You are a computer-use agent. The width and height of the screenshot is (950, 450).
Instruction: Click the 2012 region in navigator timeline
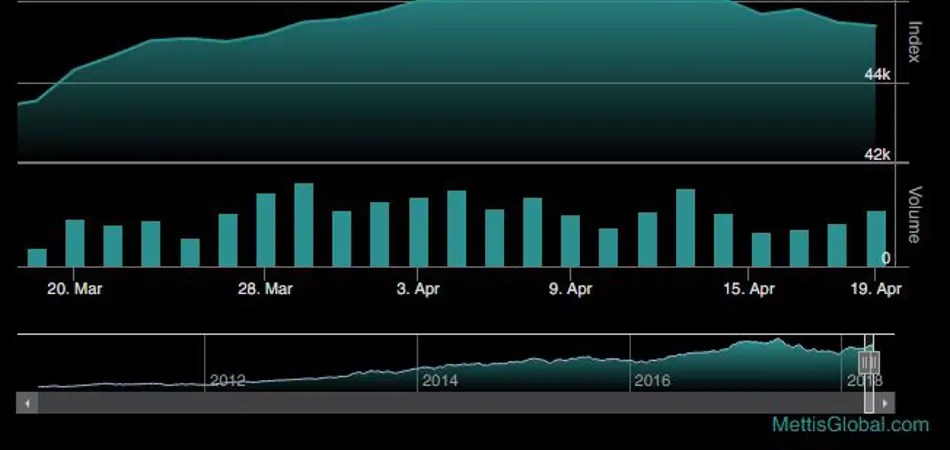click(227, 380)
